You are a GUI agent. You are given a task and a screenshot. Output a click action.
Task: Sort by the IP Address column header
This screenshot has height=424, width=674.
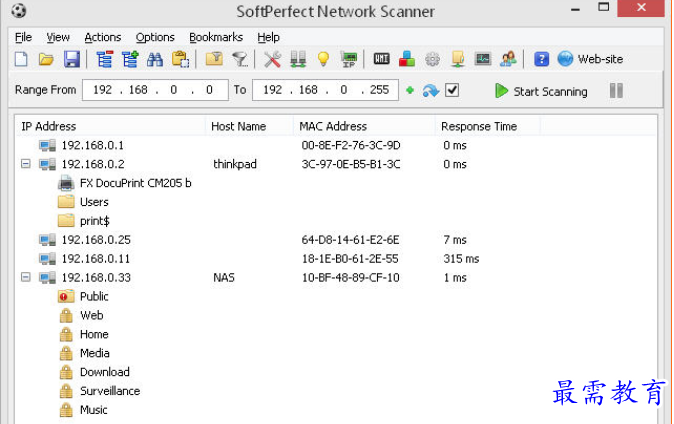click(111, 126)
